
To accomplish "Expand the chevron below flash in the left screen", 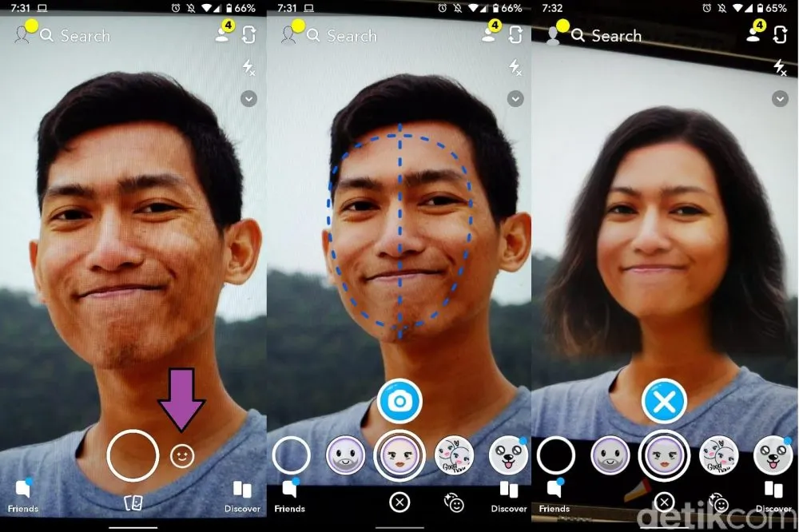I will [x=249, y=98].
